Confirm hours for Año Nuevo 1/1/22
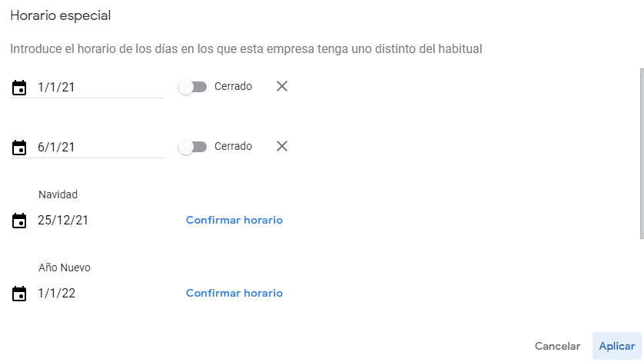 [234, 294]
